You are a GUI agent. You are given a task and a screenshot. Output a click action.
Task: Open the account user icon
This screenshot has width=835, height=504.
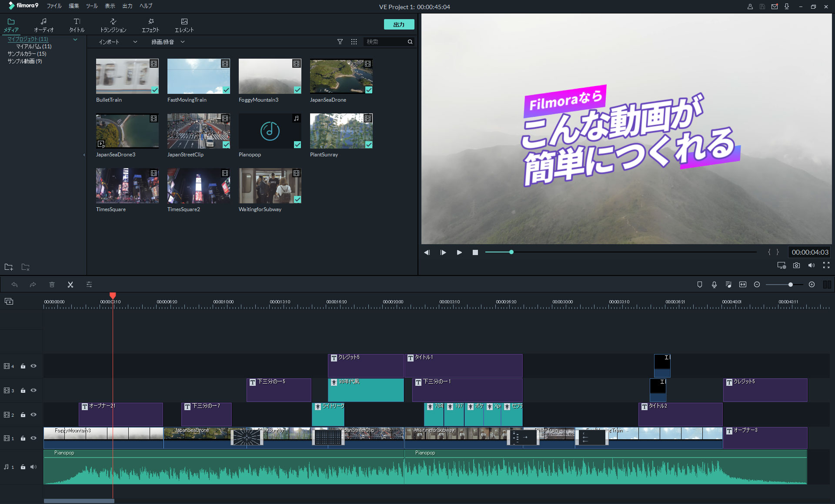(x=750, y=7)
